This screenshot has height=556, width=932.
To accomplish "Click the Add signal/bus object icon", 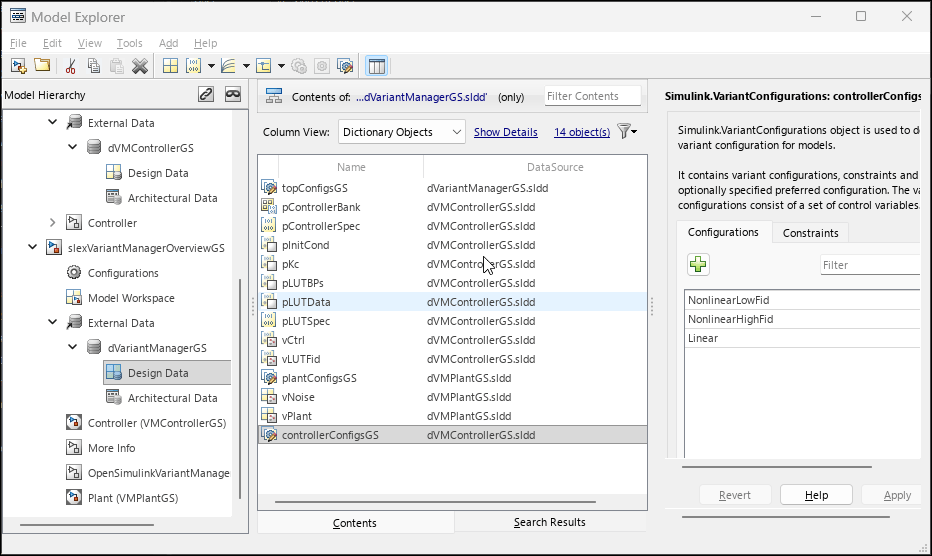I will [x=263, y=66].
